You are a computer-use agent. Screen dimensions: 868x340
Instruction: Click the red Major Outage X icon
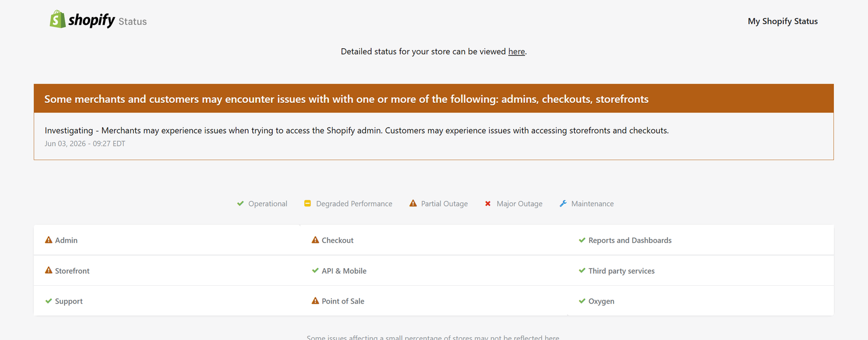(x=488, y=204)
